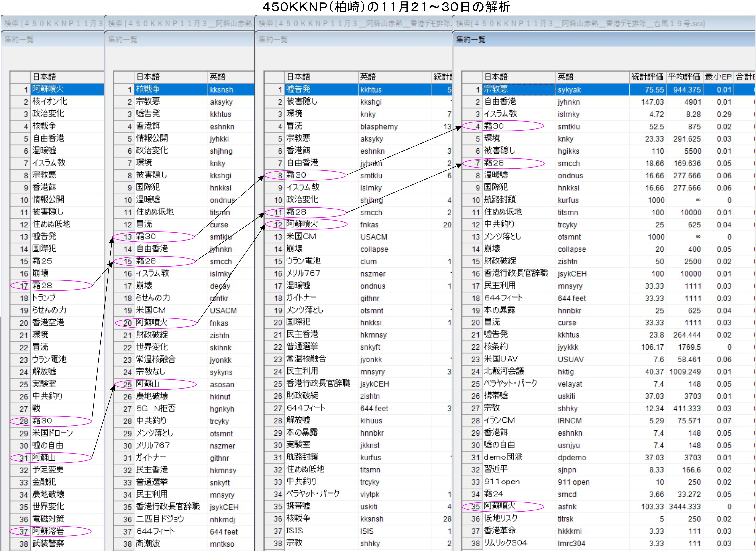Select the 集約一覧 tab in rightmost window

click(470, 39)
